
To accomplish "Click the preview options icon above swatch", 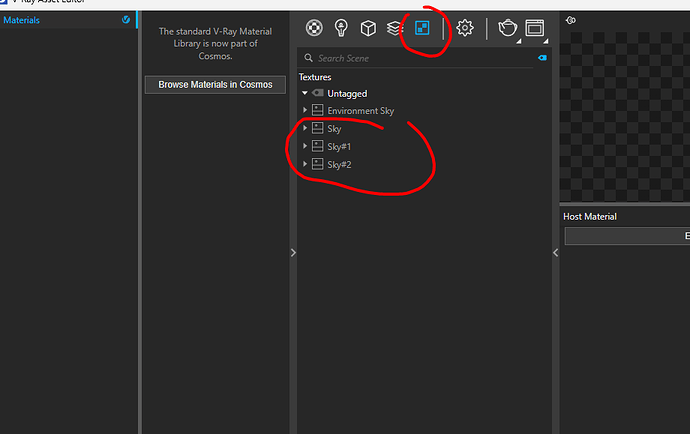I will click(571, 20).
